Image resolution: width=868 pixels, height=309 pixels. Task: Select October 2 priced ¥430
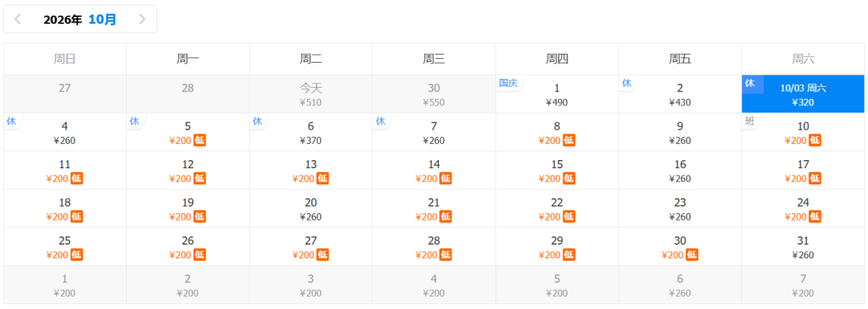[x=680, y=94]
